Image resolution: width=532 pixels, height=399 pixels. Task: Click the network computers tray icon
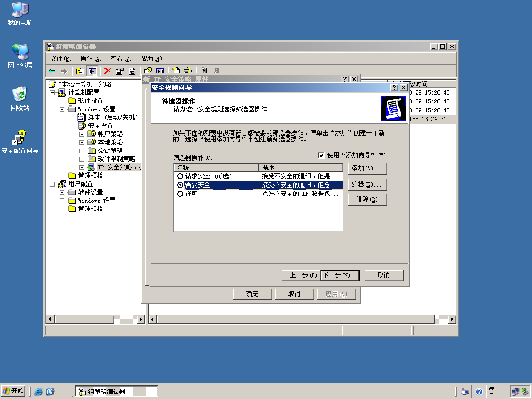(515, 392)
